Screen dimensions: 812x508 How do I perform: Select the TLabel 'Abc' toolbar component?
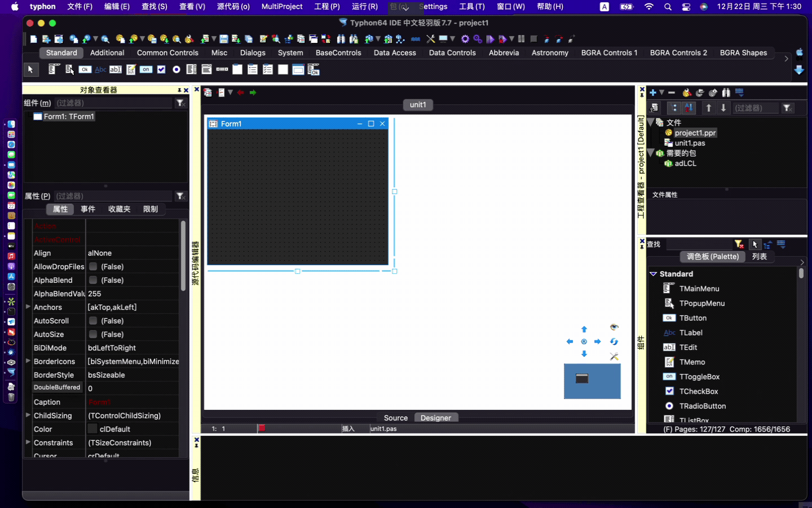pos(100,69)
